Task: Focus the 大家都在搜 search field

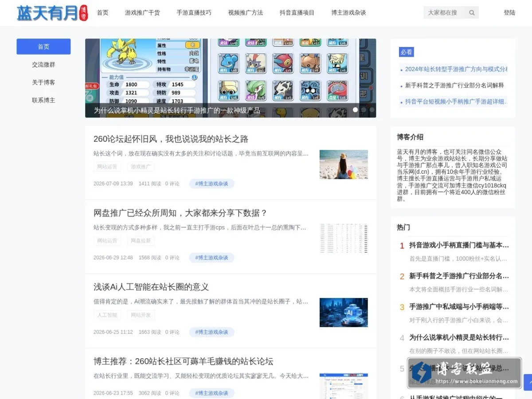Action: tap(444, 12)
